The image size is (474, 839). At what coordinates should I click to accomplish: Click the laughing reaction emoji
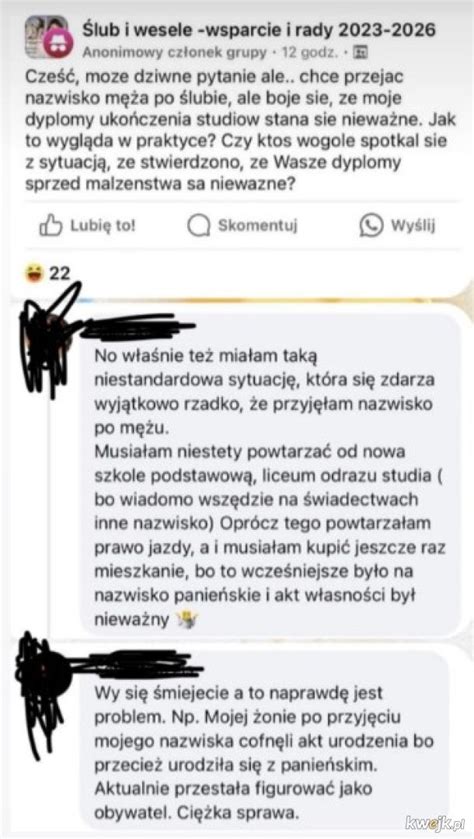point(35,274)
